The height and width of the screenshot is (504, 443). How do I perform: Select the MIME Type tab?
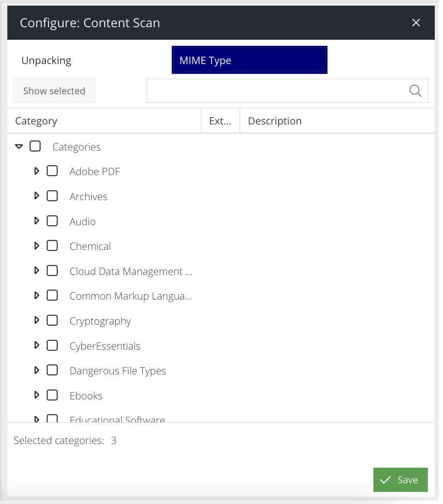click(249, 60)
